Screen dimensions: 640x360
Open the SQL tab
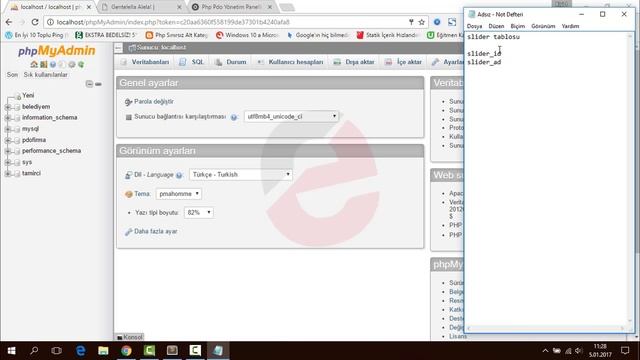pyautogui.click(x=192, y=62)
